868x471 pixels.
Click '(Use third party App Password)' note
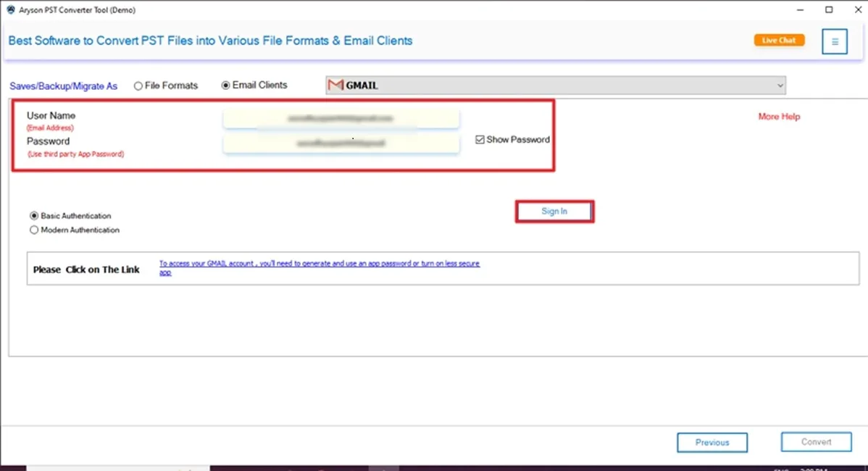[x=76, y=154]
